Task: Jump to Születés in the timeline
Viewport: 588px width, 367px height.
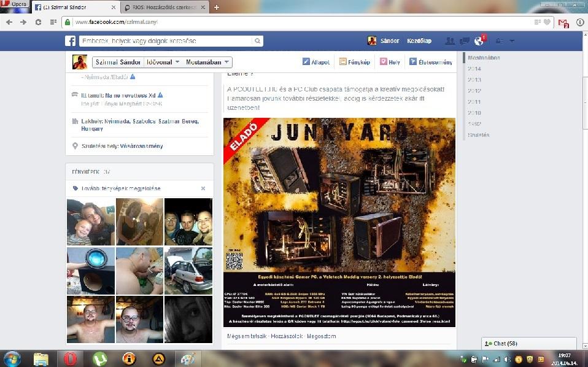Action: pos(478,135)
